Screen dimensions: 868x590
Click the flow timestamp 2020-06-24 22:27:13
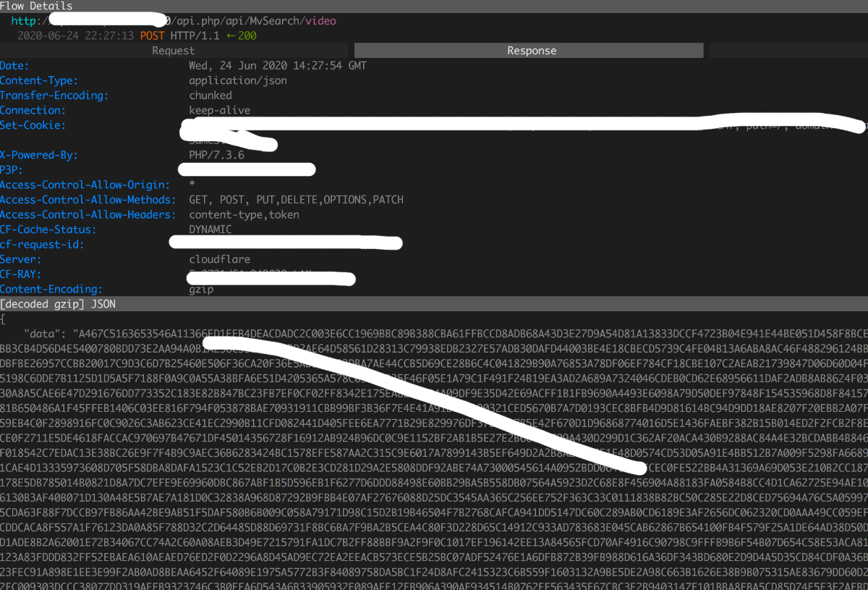(75, 35)
